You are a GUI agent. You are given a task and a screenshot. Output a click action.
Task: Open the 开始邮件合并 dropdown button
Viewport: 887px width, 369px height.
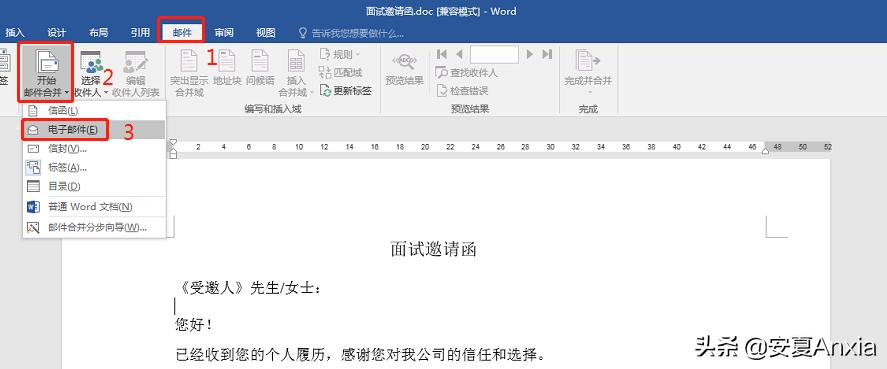[x=46, y=72]
